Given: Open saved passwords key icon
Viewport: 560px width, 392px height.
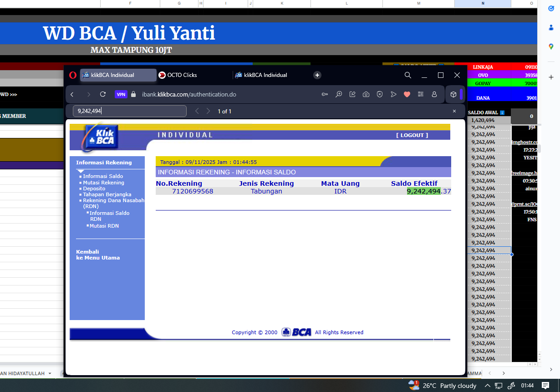Looking at the screenshot, I should tap(325, 94).
